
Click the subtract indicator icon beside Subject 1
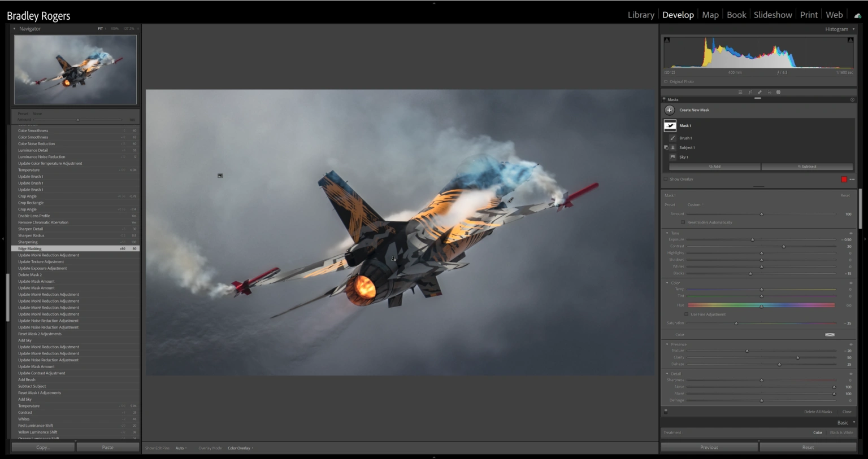[x=666, y=147]
